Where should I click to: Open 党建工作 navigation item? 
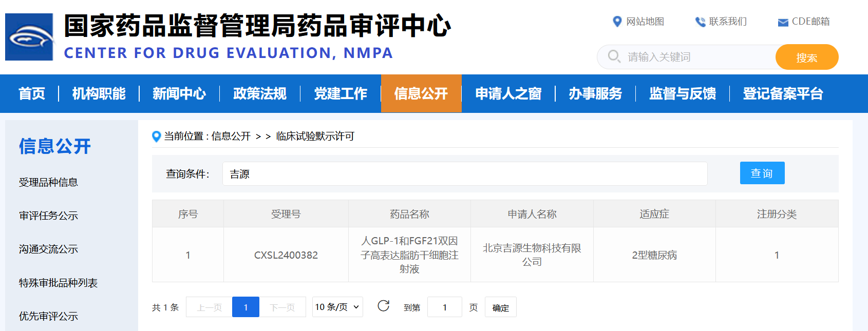point(341,93)
